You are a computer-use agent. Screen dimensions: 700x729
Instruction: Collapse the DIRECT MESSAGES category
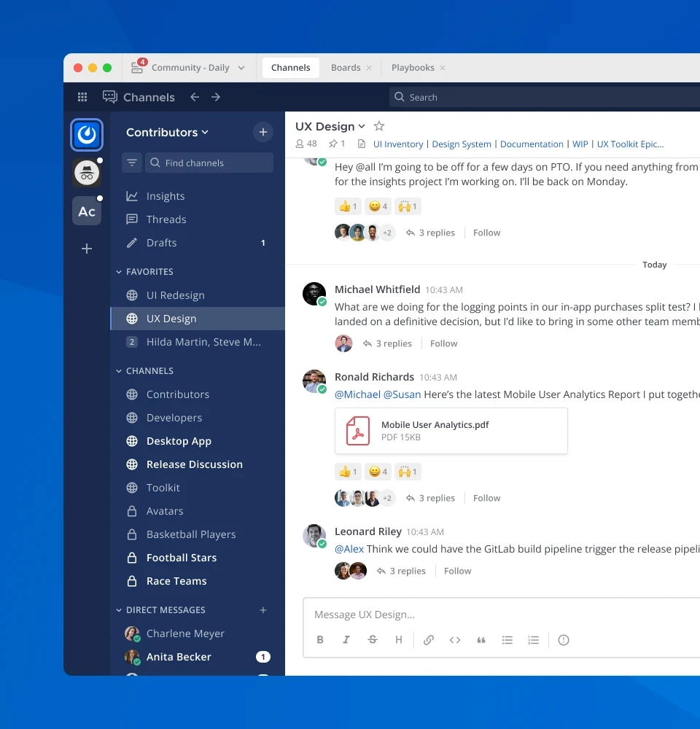160,610
